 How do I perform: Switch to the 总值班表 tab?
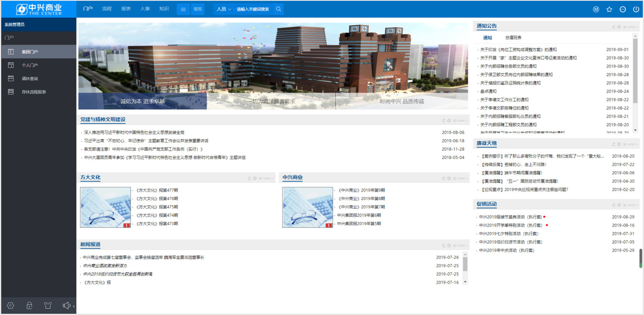point(513,38)
